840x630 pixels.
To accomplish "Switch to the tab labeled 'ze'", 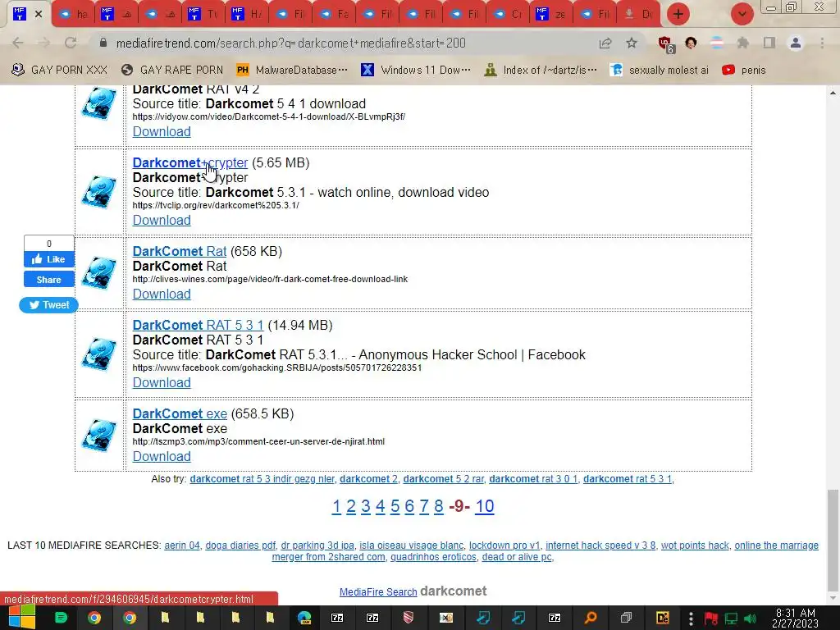I will (x=552, y=14).
